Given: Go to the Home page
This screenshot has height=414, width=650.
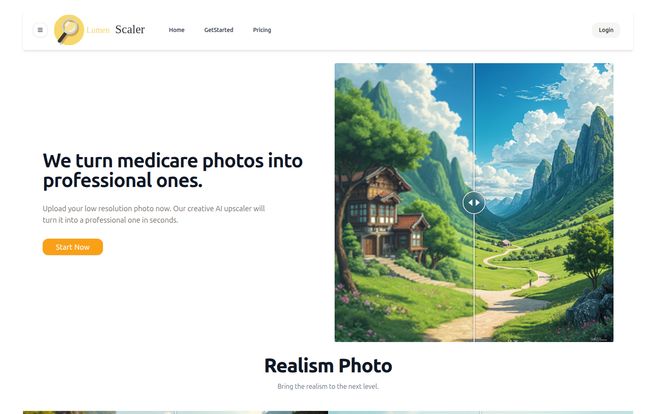Looking at the screenshot, I should 177,30.
